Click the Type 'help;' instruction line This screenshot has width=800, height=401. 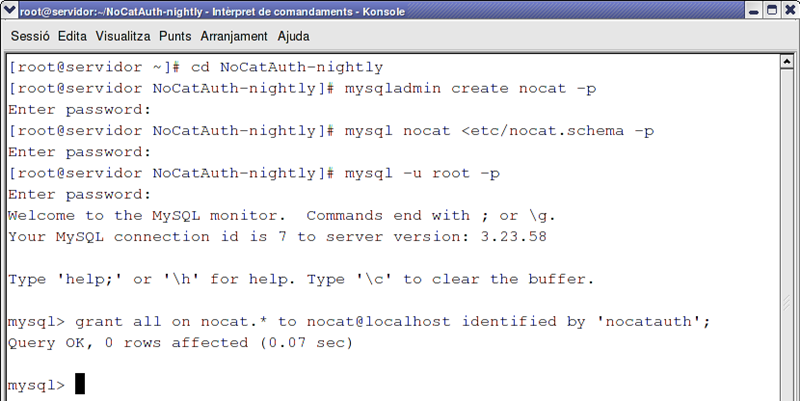pos(301,280)
